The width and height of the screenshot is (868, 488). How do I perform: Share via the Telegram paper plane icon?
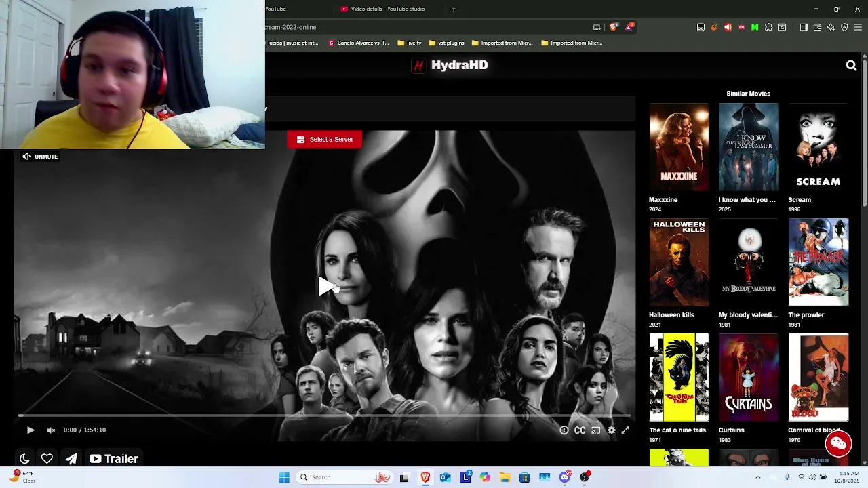pos(71,459)
